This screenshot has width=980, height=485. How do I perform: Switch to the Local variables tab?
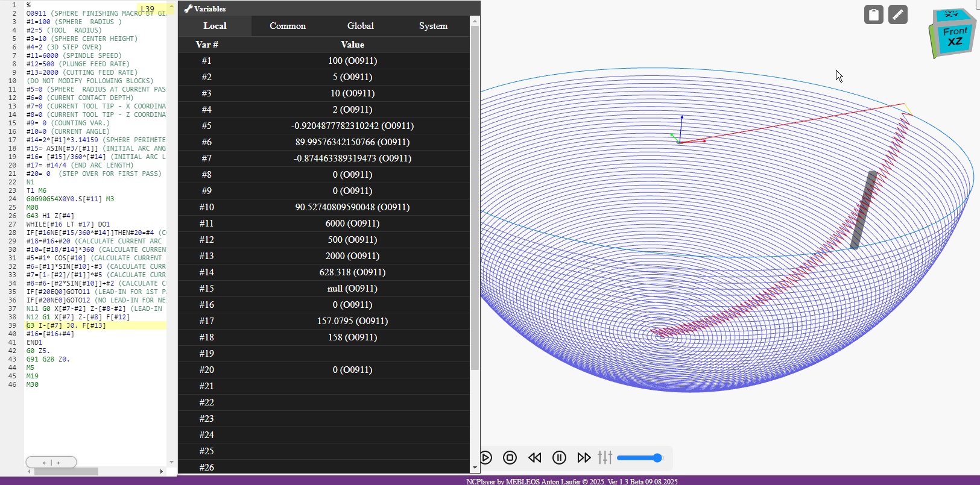pos(215,26)
